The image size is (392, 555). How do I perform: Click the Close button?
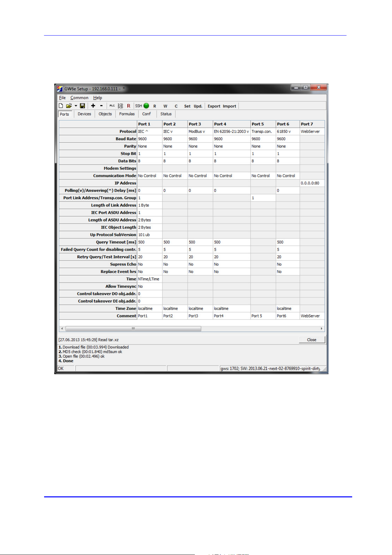pyautogui.click(x=312, y=340)
